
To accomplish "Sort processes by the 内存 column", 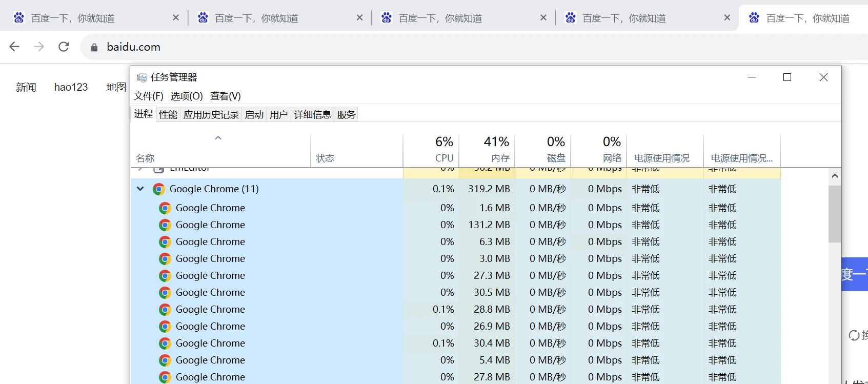I will pyautogui.click(x=487, y=151).
